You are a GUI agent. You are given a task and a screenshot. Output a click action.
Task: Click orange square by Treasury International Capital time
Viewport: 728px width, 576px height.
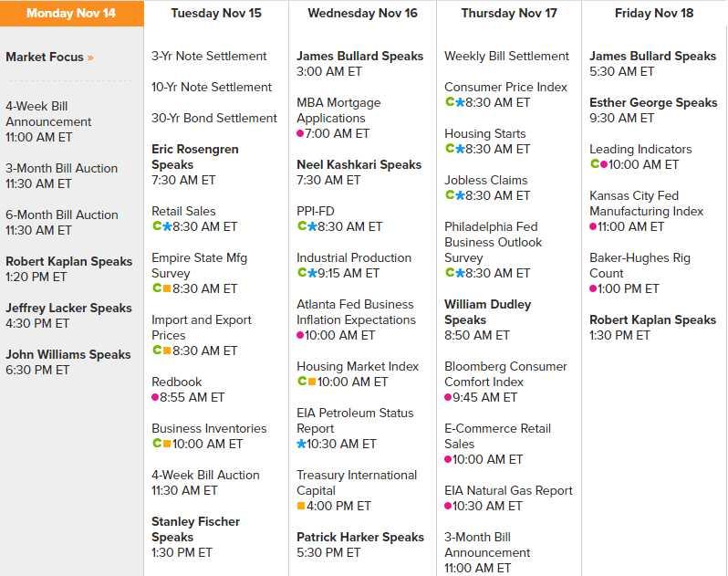[301, 506]
